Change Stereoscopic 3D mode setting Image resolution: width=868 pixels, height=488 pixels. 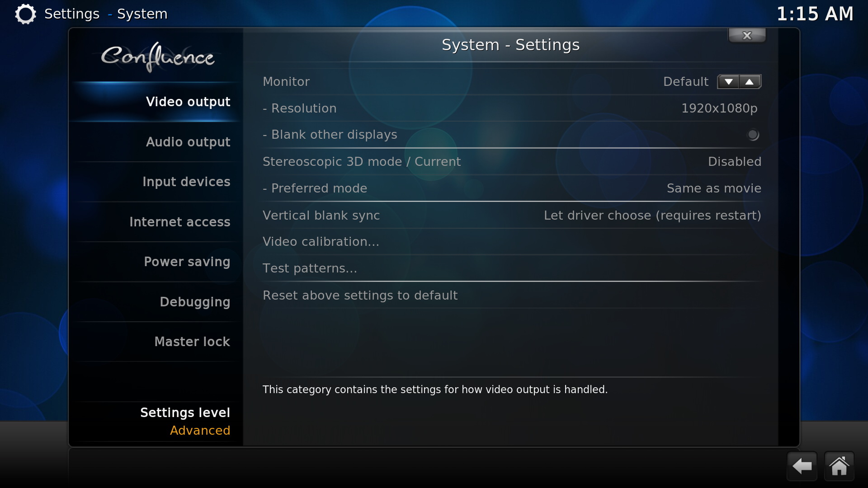[x=512, y=162]
